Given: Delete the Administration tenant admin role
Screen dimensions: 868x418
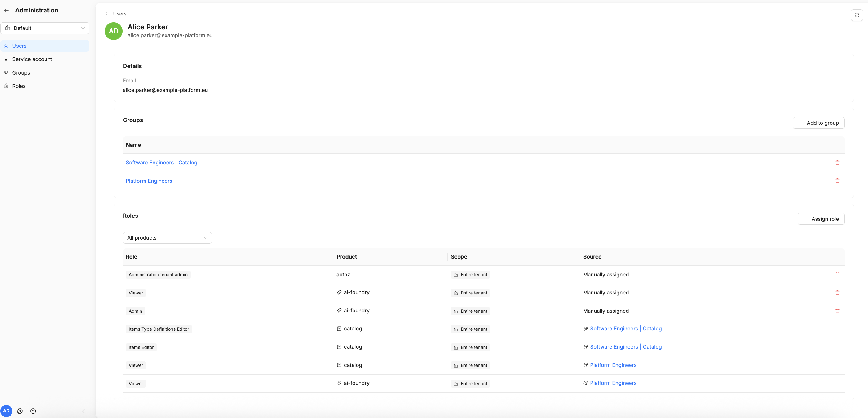Looking at the screenshot, I should [x=837, y=274].
